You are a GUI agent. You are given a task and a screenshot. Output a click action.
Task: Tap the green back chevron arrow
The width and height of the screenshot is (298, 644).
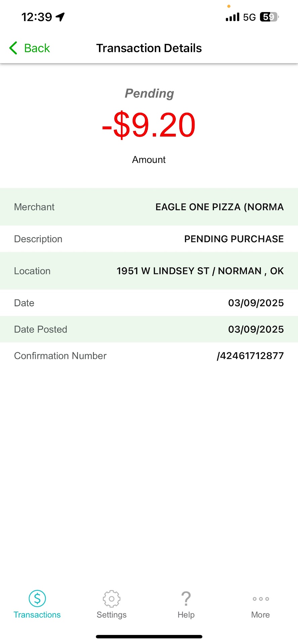13,48
